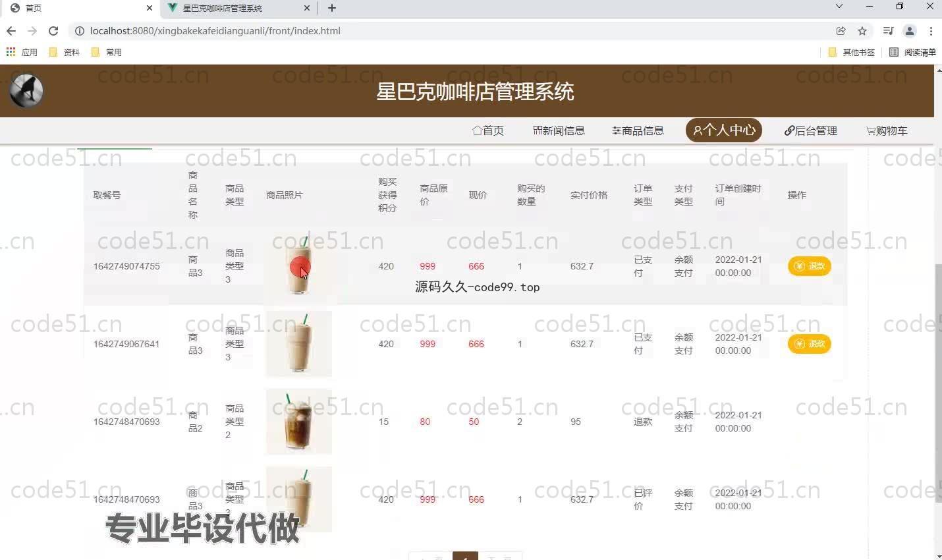
Task: Click 退款 for order 1642749067641
Action: click(810, 344)
